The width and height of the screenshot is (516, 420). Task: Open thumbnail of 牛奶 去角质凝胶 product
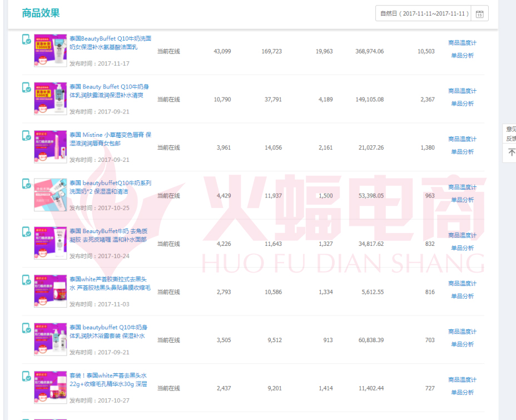51,243
